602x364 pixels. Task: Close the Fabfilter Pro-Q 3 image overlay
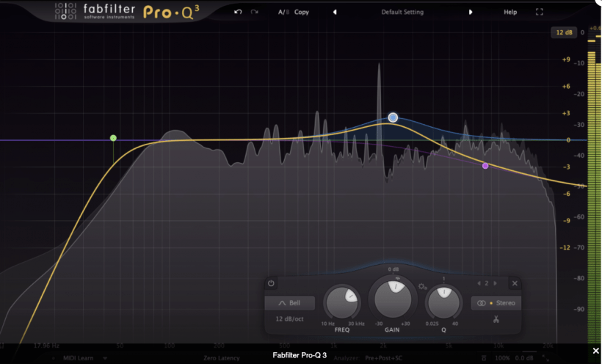click(595, 351)
